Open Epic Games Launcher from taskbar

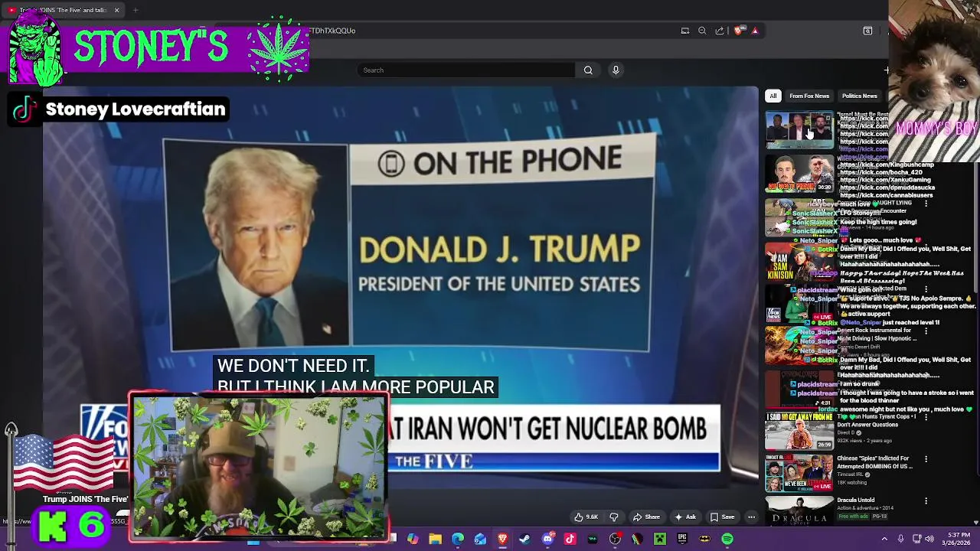[682, 539]
